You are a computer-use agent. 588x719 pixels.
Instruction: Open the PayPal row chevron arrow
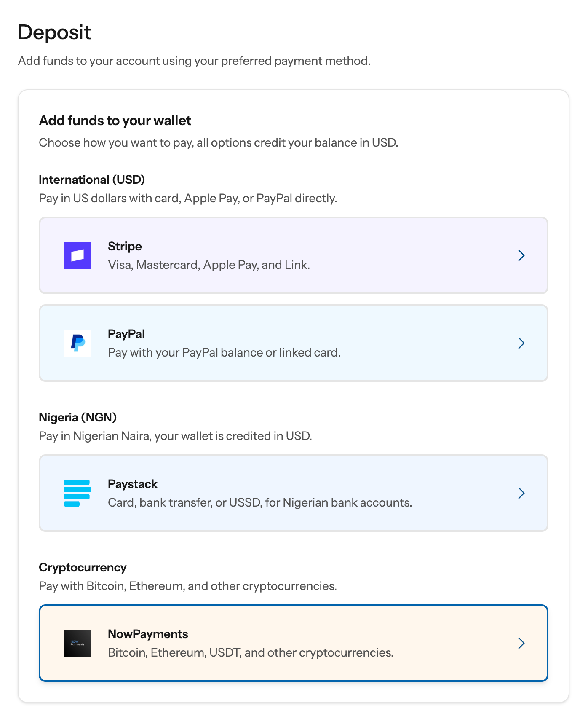(521, 343)
